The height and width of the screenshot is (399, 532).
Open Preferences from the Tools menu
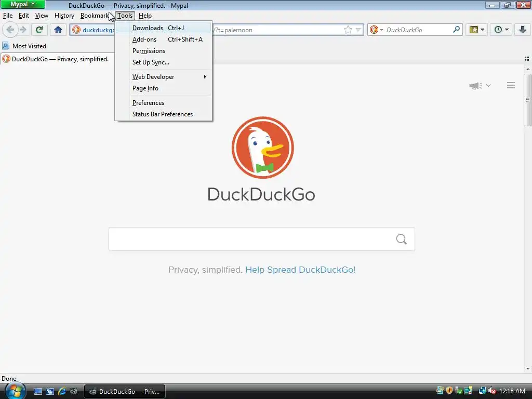coord(164,103)
